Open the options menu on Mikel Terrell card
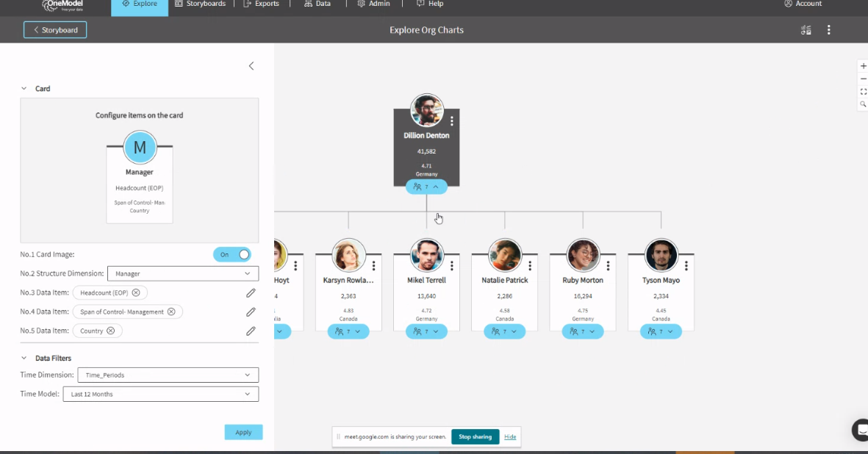The width and height of the screenshot is (868, 454). [452, 266]
